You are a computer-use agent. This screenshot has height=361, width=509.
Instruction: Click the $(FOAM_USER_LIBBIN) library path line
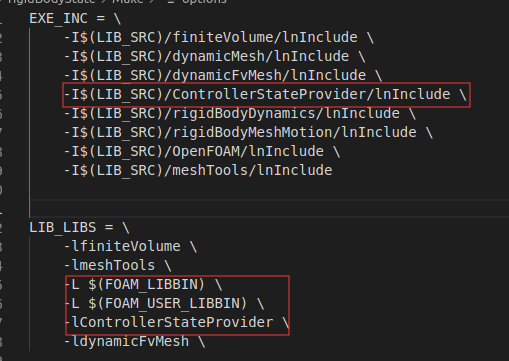164,304
